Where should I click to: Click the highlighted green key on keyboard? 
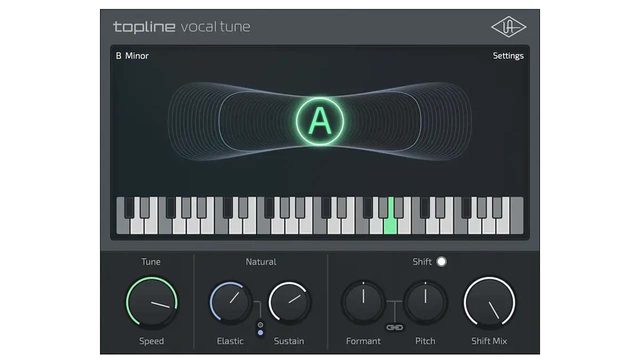coord(391,224)
